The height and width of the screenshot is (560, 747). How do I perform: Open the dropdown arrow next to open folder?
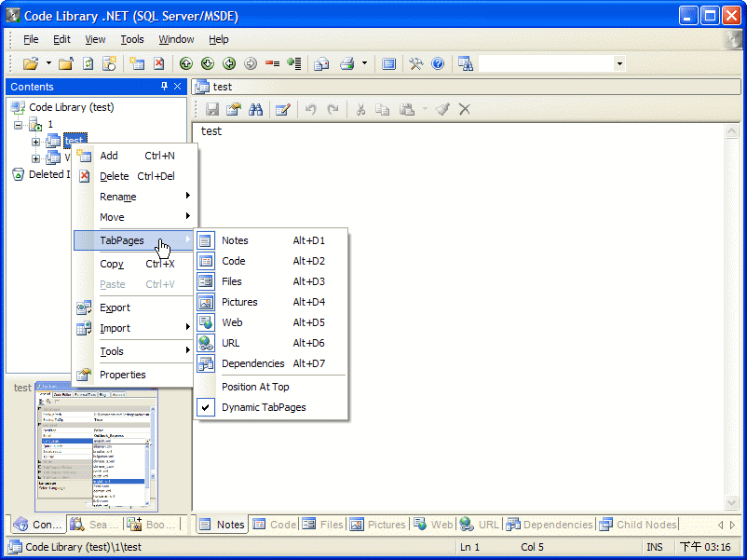click(48, 63)
